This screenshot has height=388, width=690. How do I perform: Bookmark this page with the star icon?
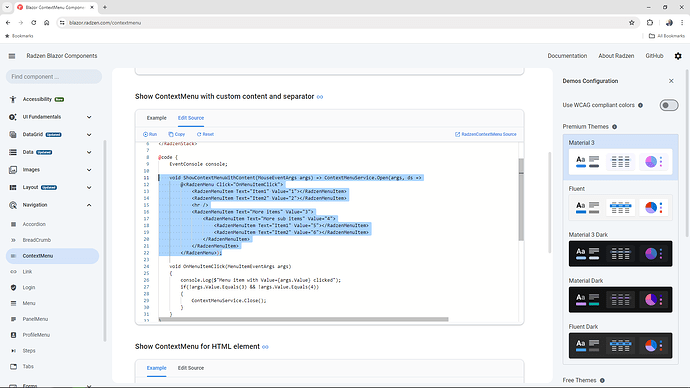coord(631,22)
